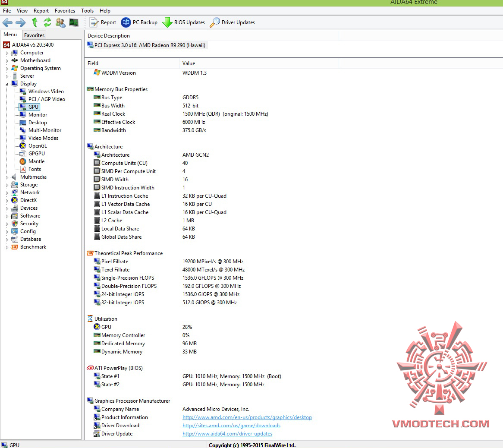Click the Video Modes icon

[23, 138]
